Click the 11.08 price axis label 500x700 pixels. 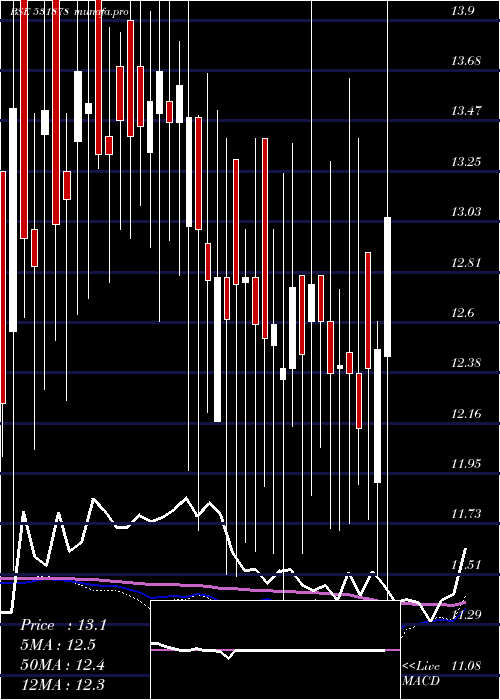point(466,666)
